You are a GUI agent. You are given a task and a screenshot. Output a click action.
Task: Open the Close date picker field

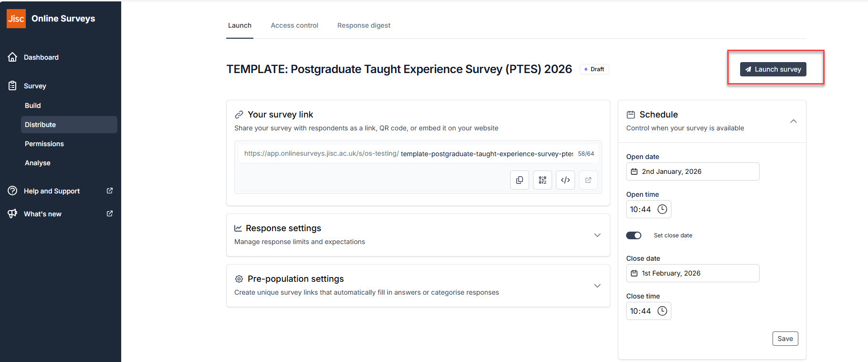click(x=692, y=273)
